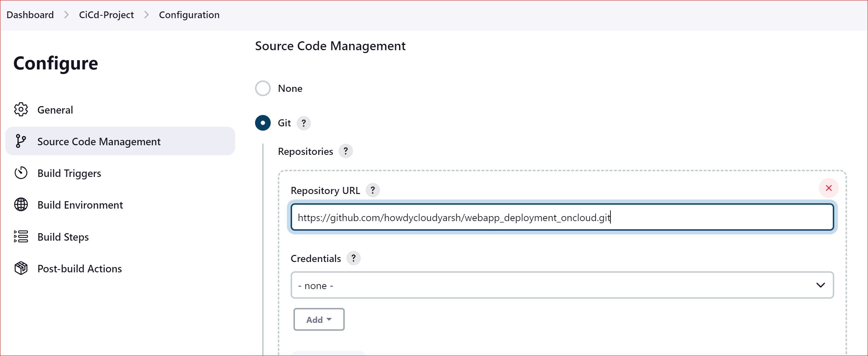Open CiCd-Project from the breadcrumb
868x356 pixels.
tap(106, 15)
